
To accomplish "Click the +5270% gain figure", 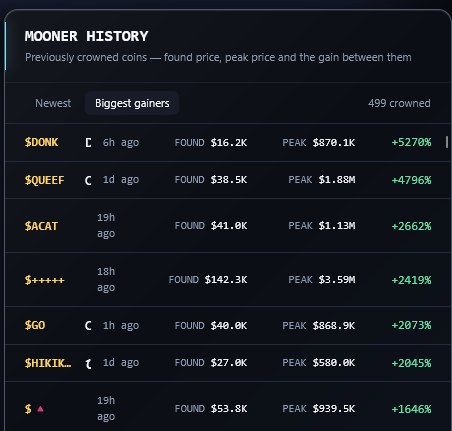I will pos(411,143).
